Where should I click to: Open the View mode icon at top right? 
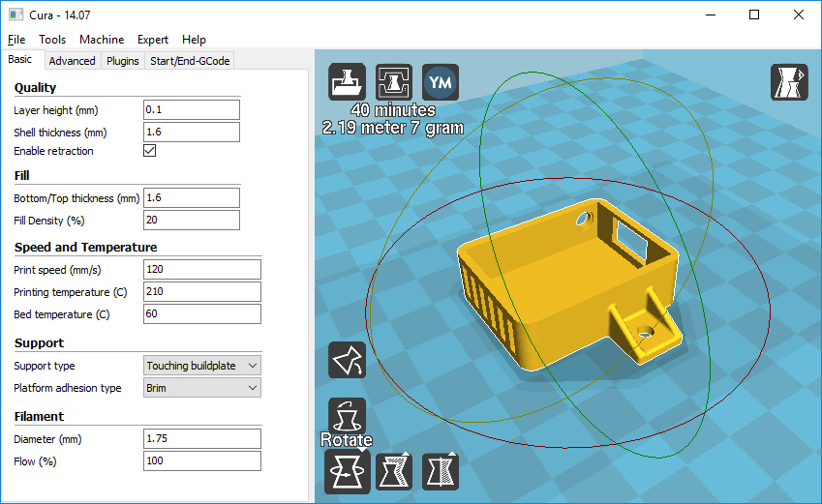click(789, 81)
